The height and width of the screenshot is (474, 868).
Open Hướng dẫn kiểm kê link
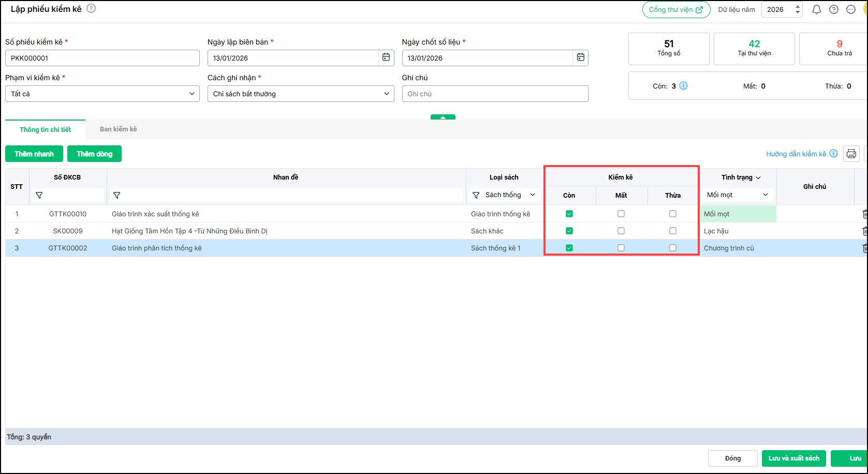point(796,154)
